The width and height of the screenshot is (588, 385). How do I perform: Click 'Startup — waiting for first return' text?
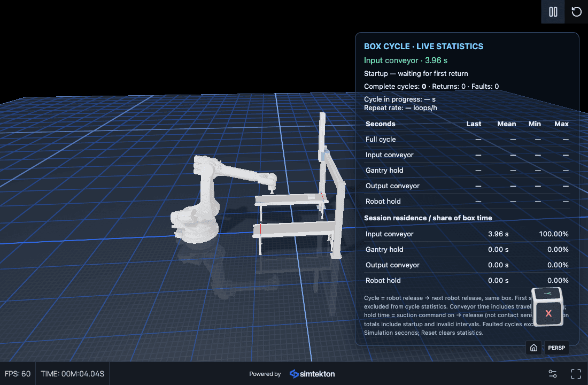(x=416, y=74)
